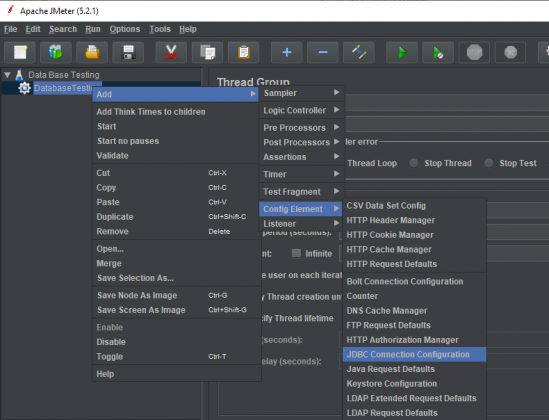Image resolution: width=549 pixels, height=420 pixels.
Task: Choose JDBC Connection Configuration menu entry
Action: 415,355
